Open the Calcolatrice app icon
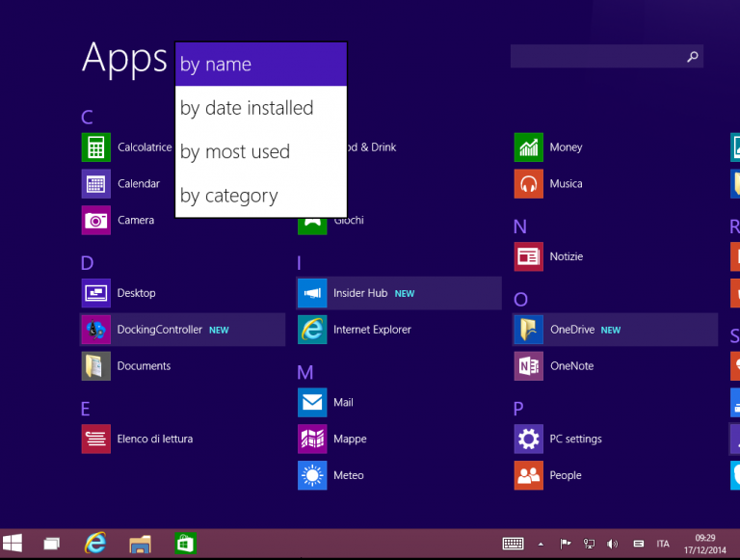The image size is (740, 560). pos(95,147)
